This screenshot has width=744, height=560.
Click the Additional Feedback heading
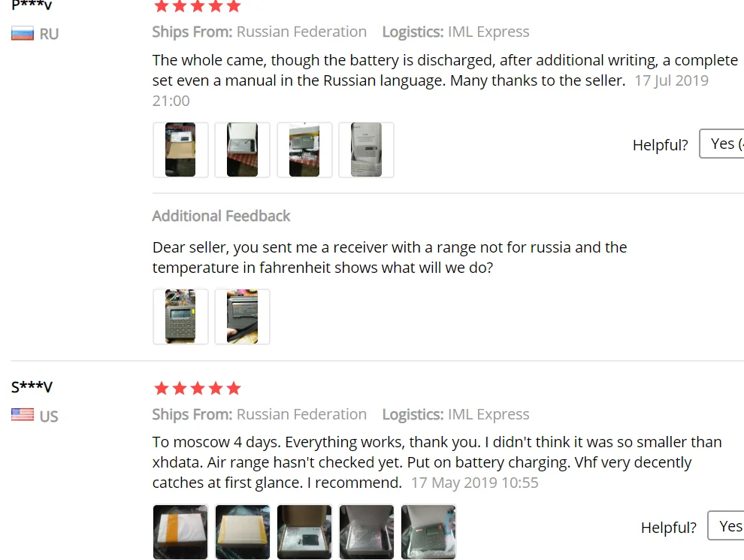(x=221, y=216)
